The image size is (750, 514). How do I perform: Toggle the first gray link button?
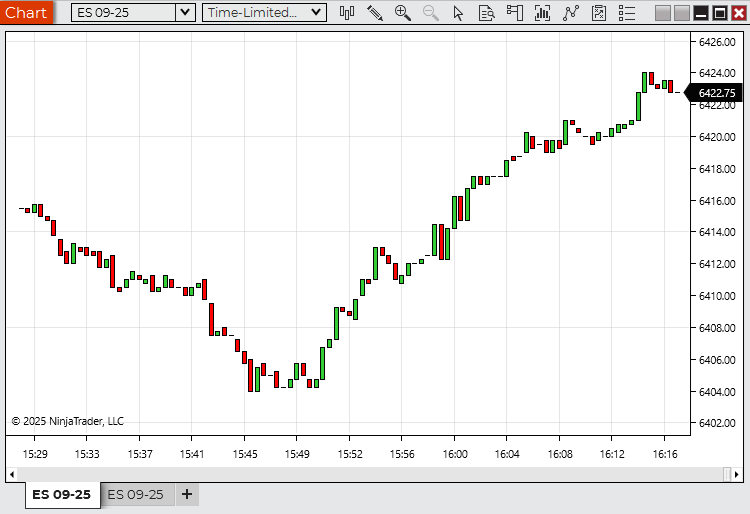(x=663, y=13)
